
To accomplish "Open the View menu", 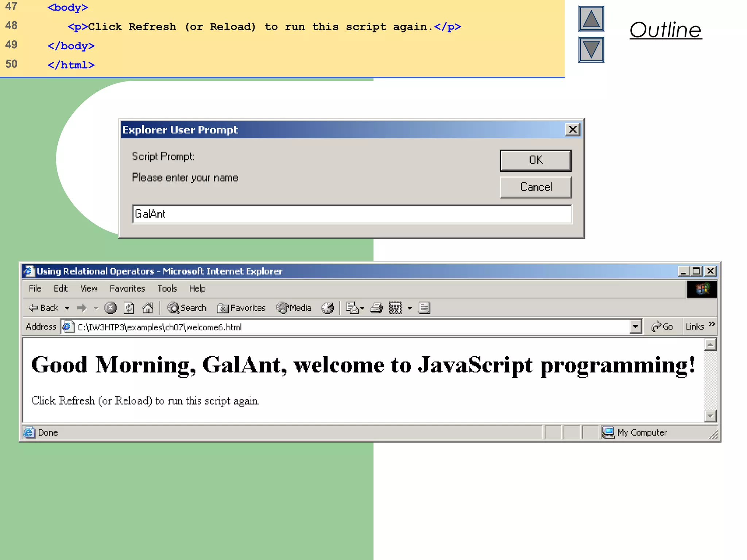I will tap(89, 288).
